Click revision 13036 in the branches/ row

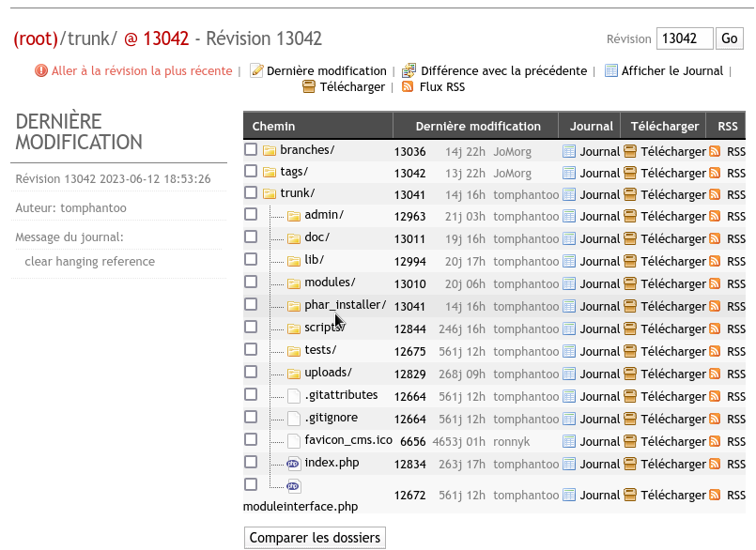tap(409, 152)
